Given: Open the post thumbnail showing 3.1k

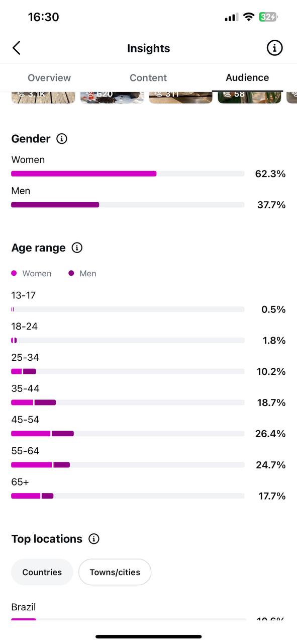Looking at the screenshot, I should (x=43, y=98).
